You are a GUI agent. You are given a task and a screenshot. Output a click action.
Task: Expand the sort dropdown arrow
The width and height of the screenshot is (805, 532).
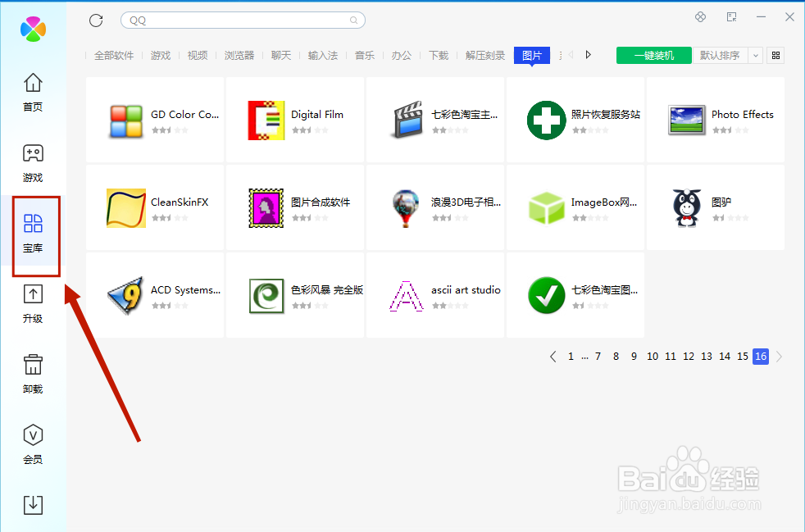point(755,55)
